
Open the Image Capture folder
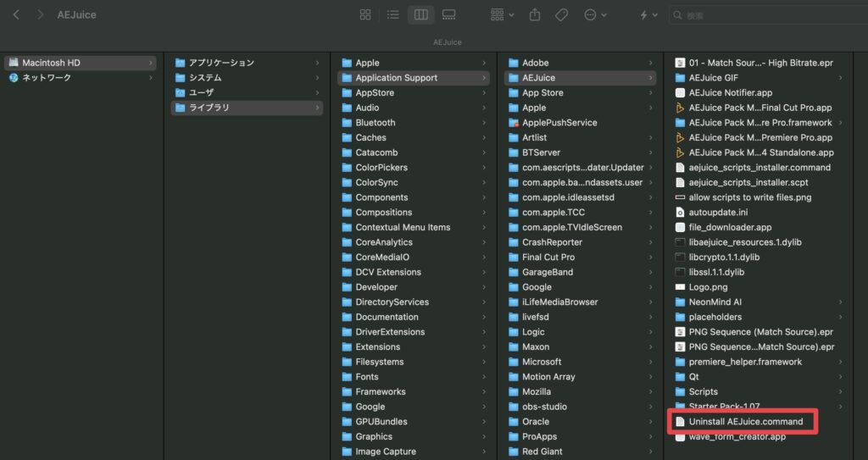coord(414,452)
